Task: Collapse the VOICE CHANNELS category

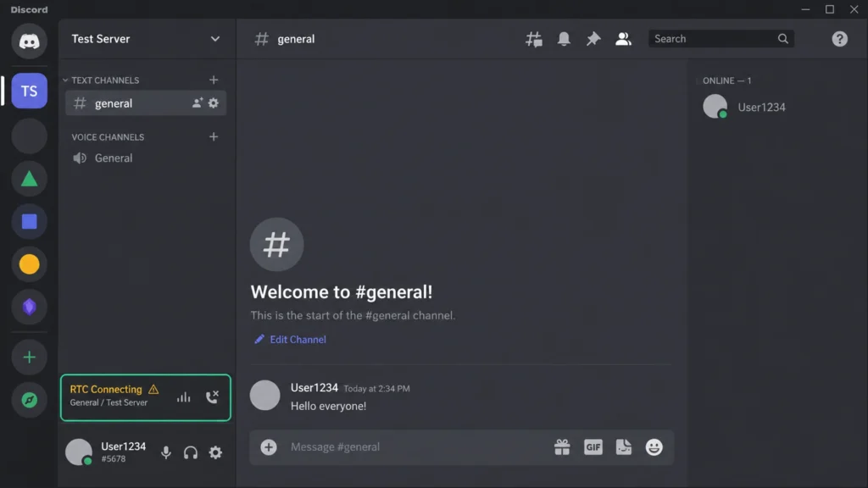Action: coord(108,137)
